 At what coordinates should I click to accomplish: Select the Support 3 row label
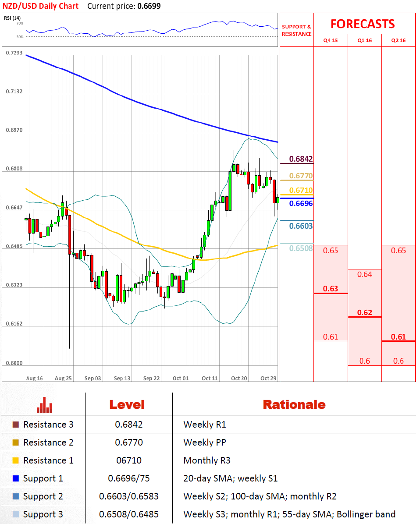(x=43, y=515)
